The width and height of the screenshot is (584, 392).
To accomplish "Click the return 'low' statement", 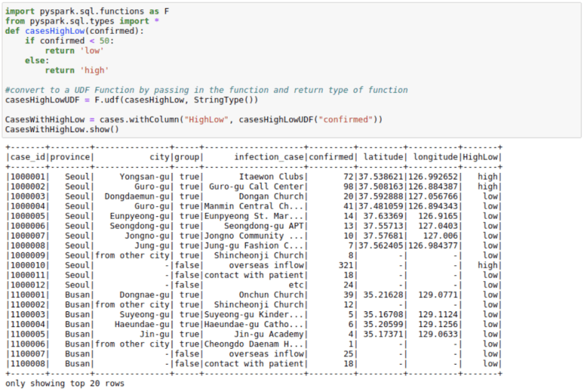I will 74,50.
